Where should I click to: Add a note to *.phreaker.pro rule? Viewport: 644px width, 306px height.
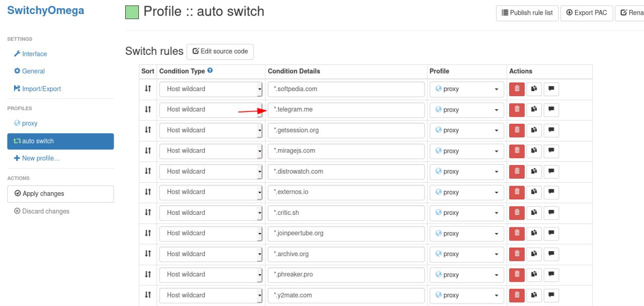[x=551, y=275]
